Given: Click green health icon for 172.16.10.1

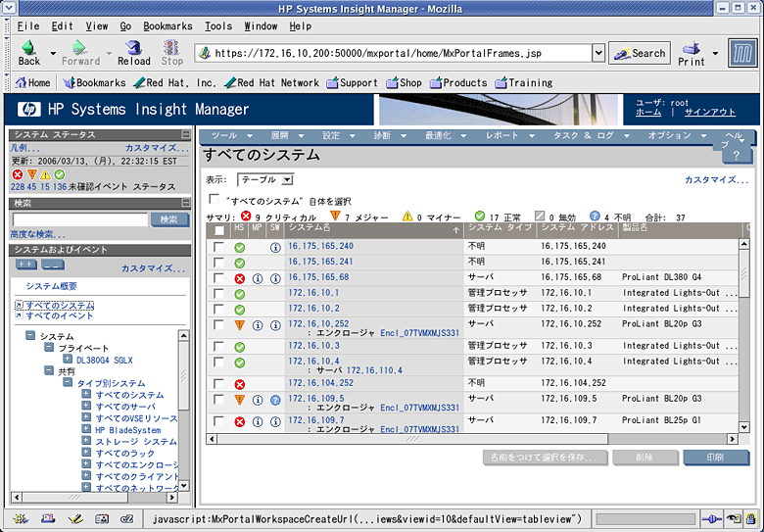Looking at the screenshot, I should [x=239, y=294].
